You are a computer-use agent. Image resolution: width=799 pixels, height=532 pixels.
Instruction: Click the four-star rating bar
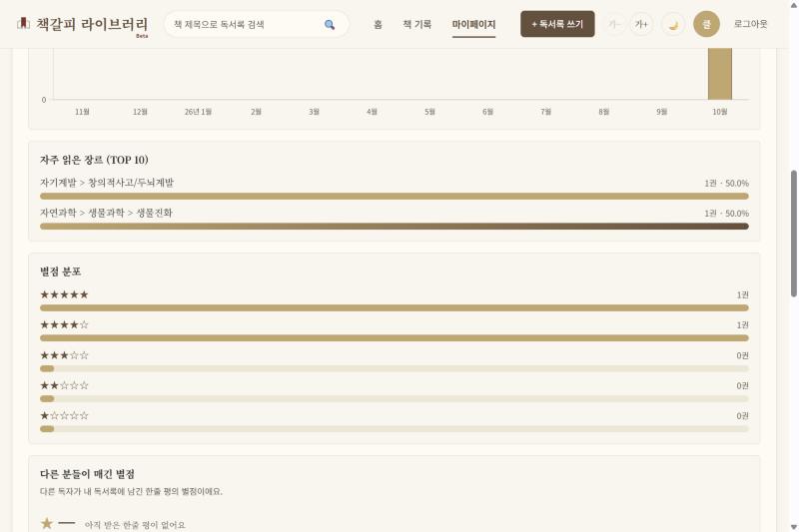coord(395,338)
